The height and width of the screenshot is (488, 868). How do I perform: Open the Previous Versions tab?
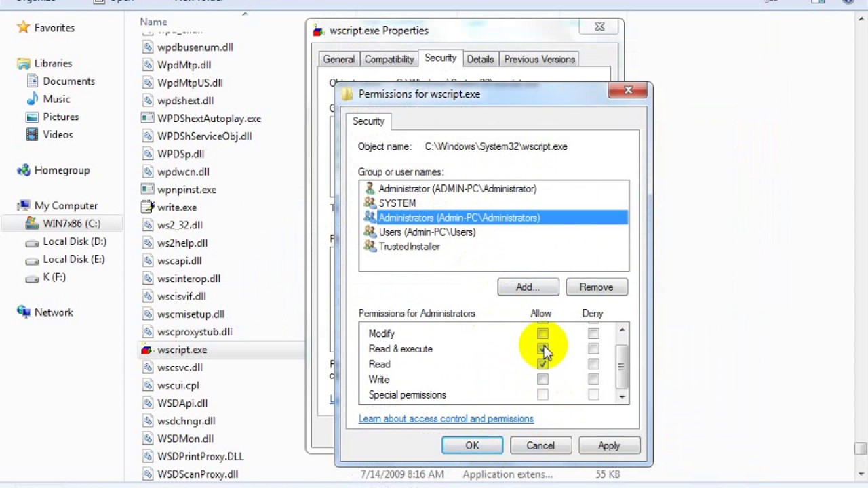pyautogui.click(x=539, y=59)
